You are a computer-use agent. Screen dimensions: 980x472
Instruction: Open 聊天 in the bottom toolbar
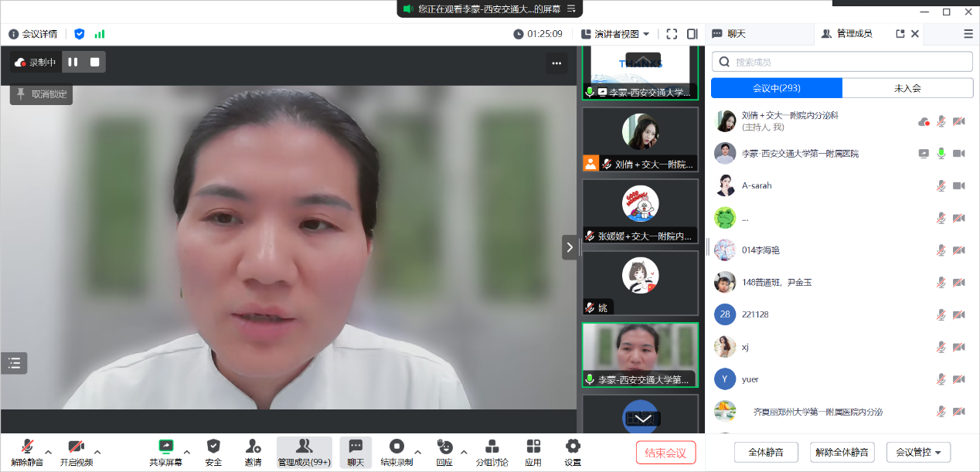coord(356,453)
